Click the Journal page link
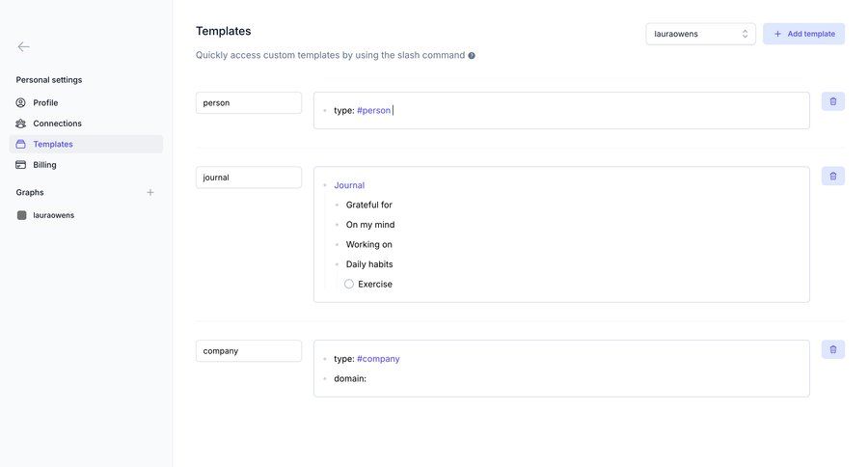The height and width of the screenshot is (467, 868). (x=349, y=185)
